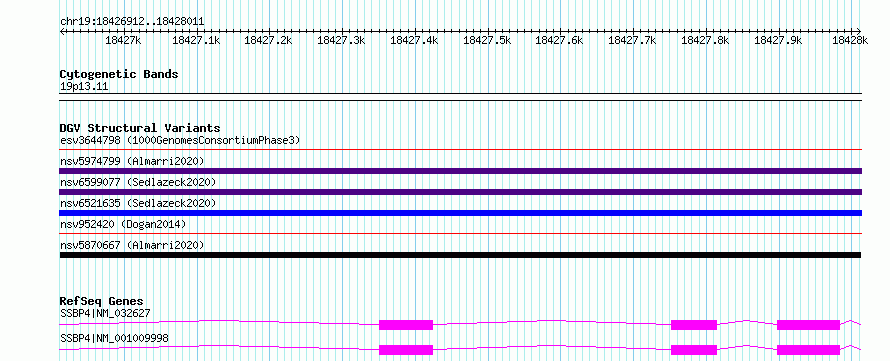The height and width of the screenshot is (361, 890).
Task: Open variant nsv5974799 (Almarri2020) label
Action: [132, 161]
